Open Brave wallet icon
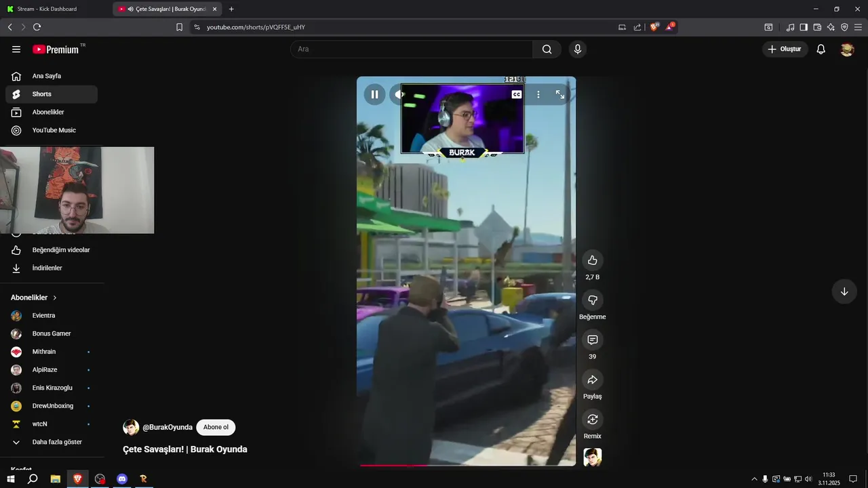Image resolution: width=868 pixels, height=488 pixels. pos(817,27)
